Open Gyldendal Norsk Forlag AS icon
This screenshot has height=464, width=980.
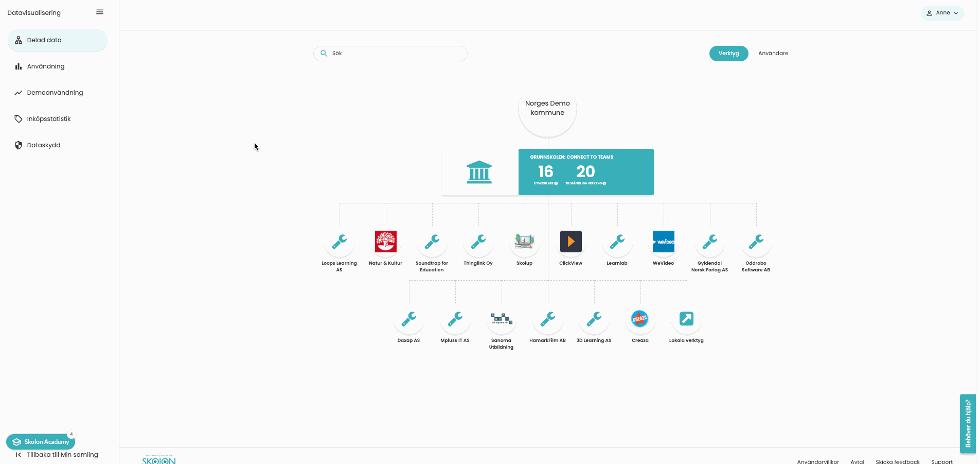tap(710, 242)
